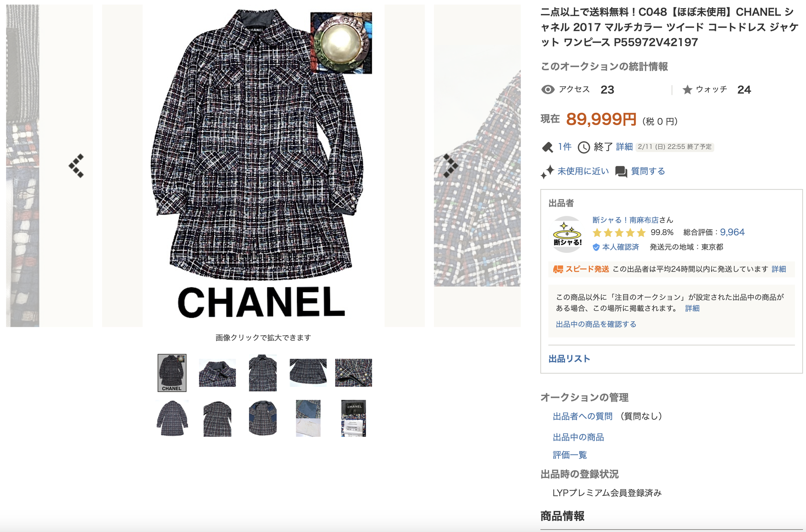Select the CHANEL tag label thumbnail
The image size is (806, 532).
pyautogui.click(x=353, y=418)
